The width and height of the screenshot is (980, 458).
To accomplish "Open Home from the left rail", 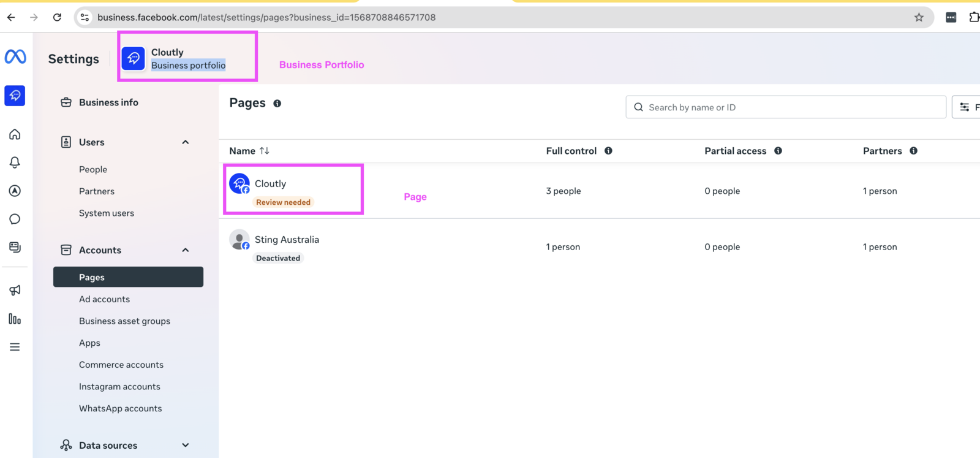I will pos(15,134).
